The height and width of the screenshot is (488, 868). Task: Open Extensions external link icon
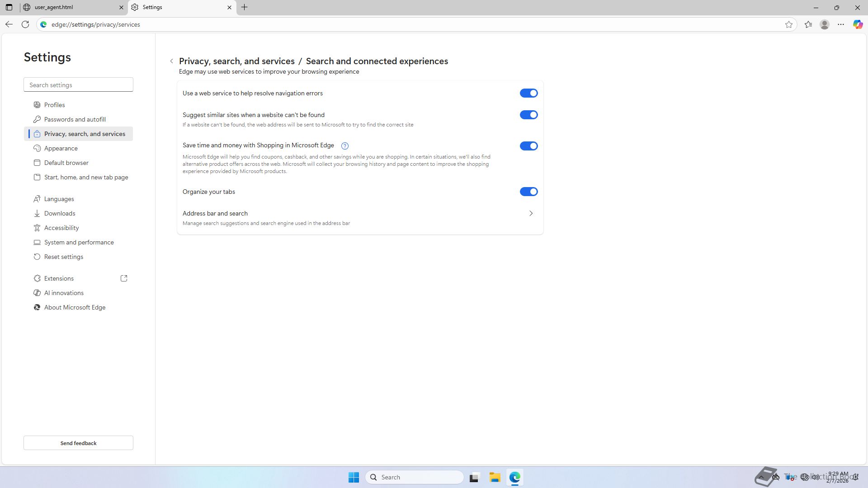124,278
